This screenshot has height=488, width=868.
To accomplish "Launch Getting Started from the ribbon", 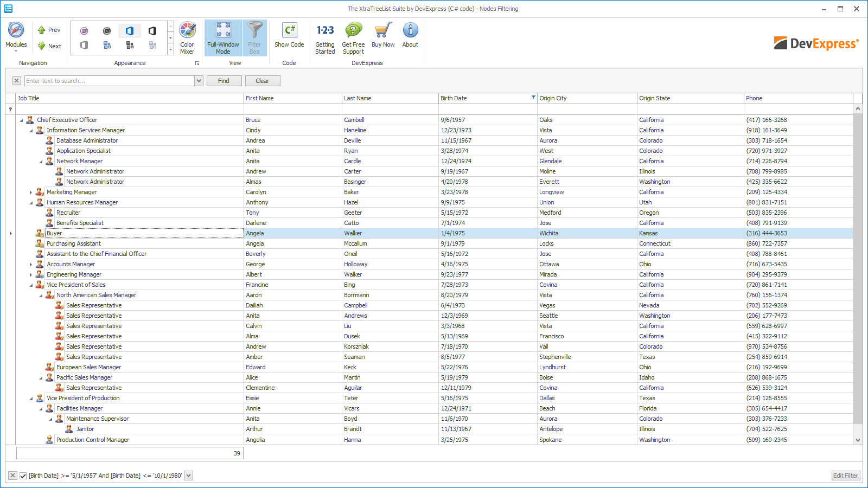I will (x=325, y=38).
